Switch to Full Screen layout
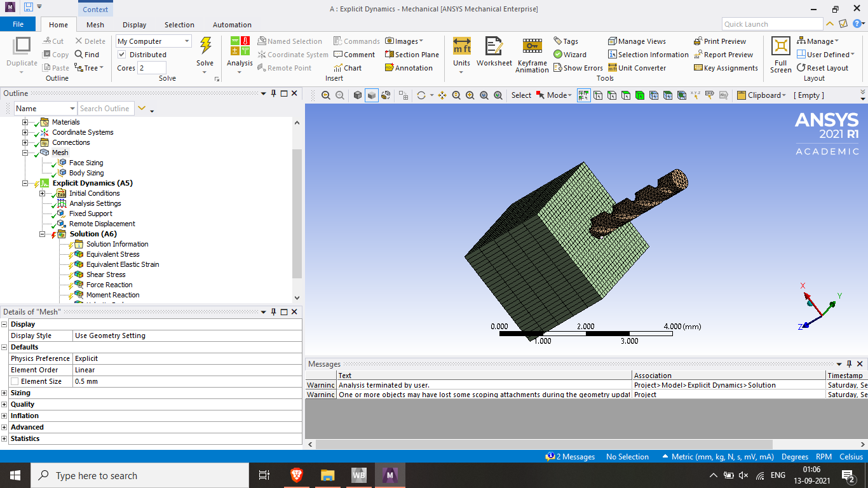868x488 pixels. tap(780, 55)
